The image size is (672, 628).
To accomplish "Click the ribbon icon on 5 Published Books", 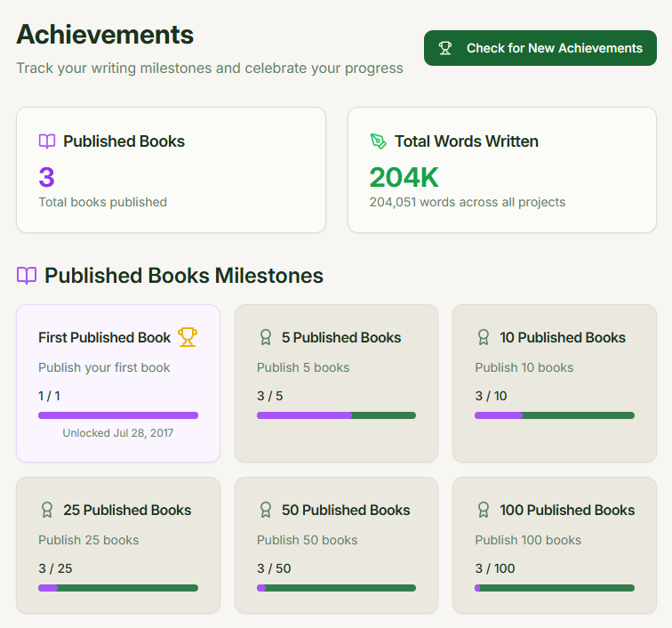I will (266, 337).
